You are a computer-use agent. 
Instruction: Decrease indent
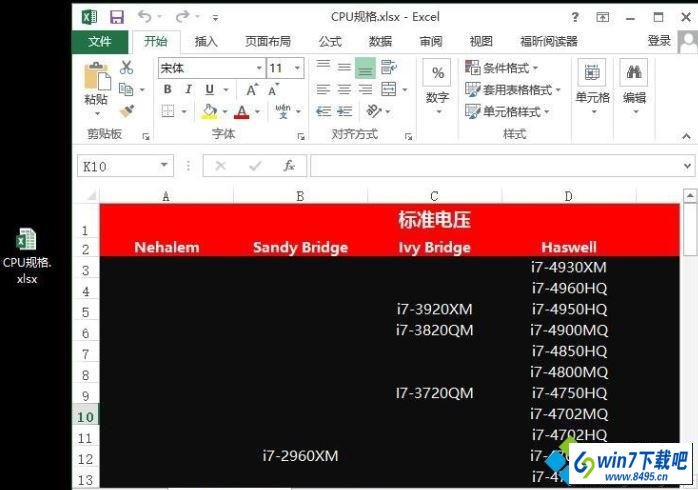tap(323, 111)
